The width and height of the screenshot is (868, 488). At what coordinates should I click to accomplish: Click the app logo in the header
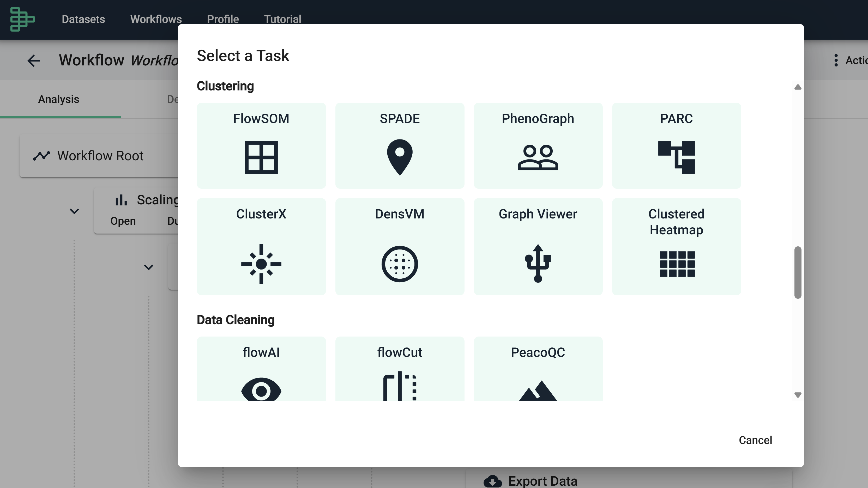coord(22,19)
